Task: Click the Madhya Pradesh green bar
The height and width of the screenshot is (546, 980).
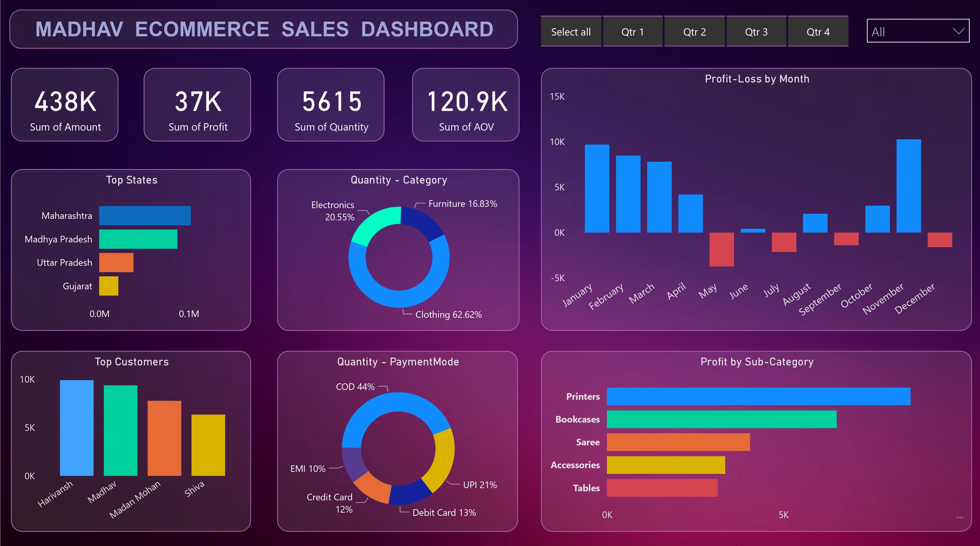Action: point(138,239)
